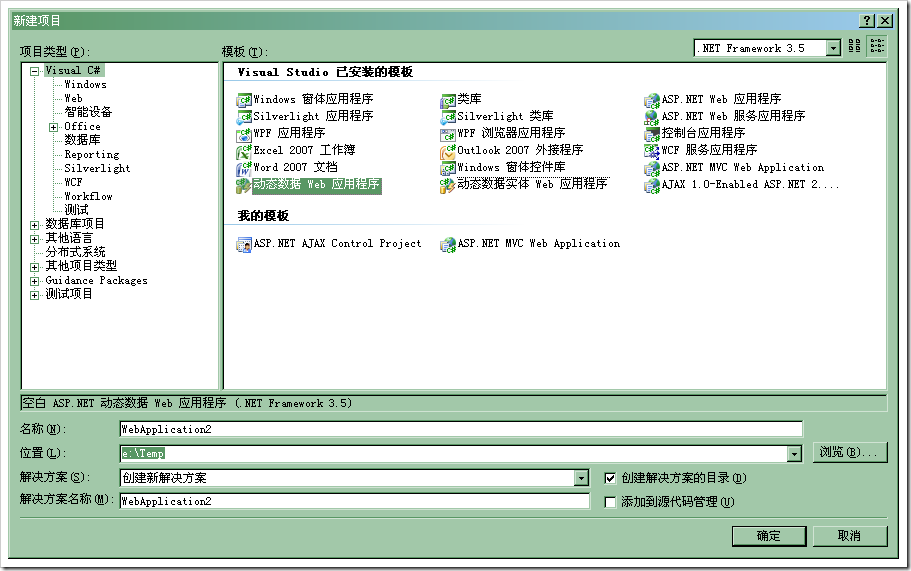Select the Outlook 2007 外接程序 template icon
Image resolution: width=911 pixels, height=571 pixels.
tap(447, 151)
